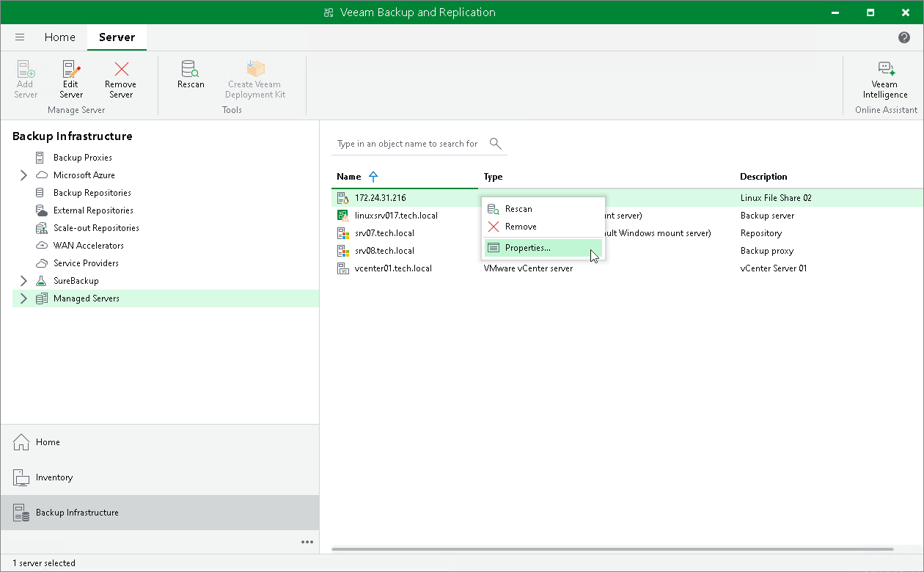The image size is (924, 572).
Task: Click the vcenter01.tech.local server icon
Action: pos(342,268)
